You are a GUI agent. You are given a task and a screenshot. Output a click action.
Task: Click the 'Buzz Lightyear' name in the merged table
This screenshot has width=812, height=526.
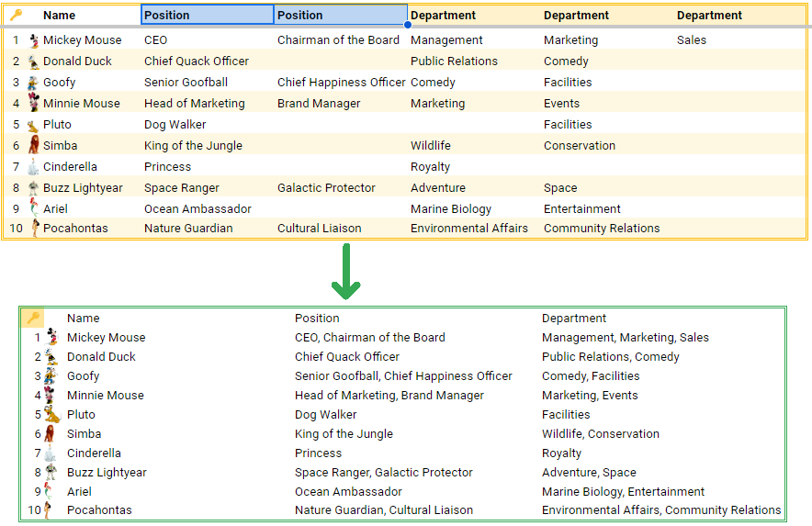107,473
